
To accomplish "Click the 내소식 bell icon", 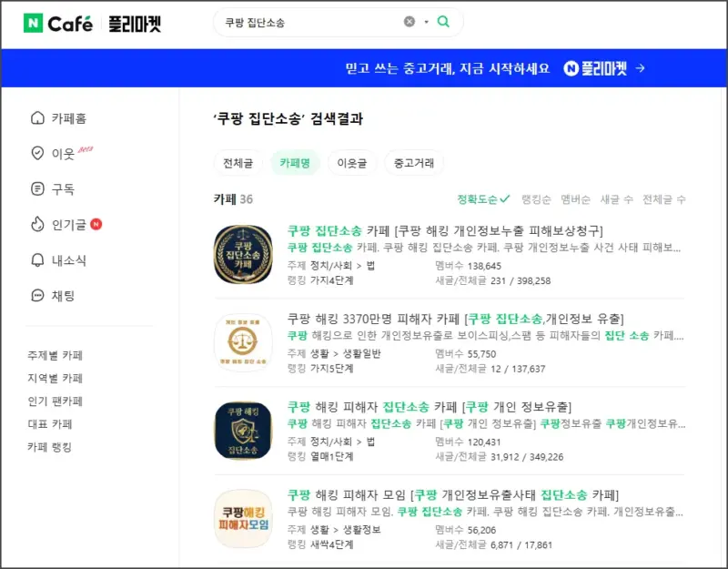I will 36,259.
